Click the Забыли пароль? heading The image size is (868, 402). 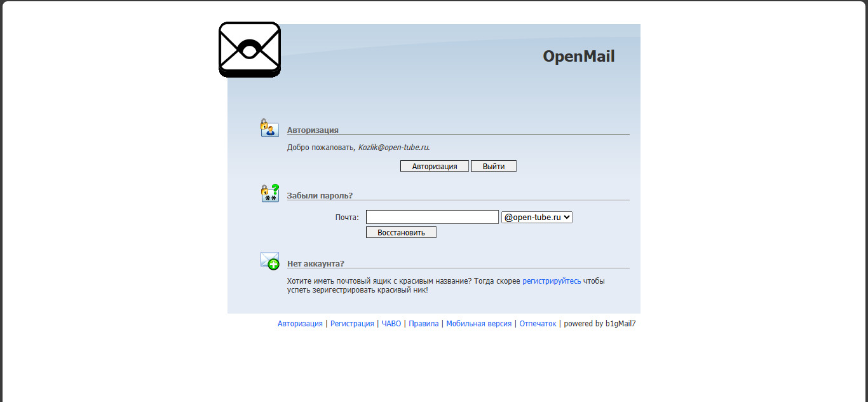(x=320, y=195)
